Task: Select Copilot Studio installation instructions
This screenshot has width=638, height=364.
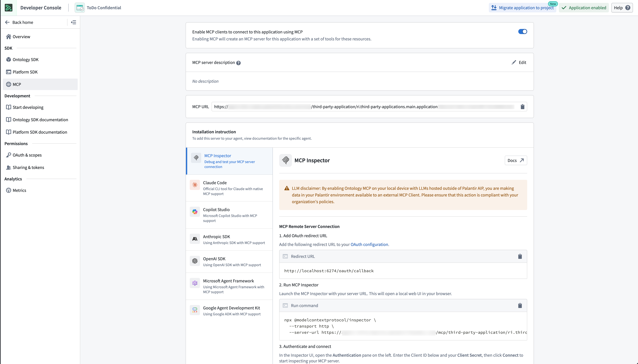Action: click(x=229, y=215)
